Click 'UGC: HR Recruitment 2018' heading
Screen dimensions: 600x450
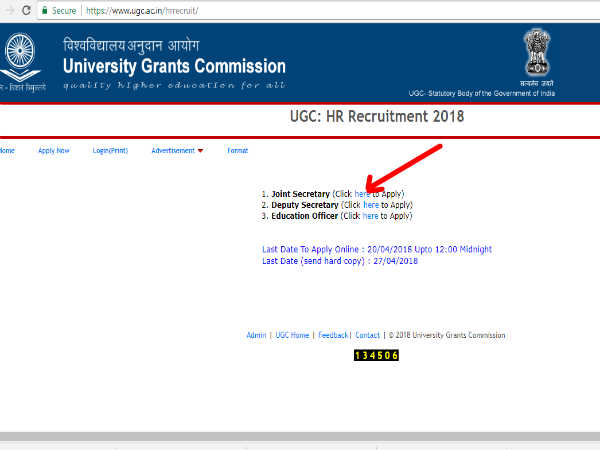(377, 116)
